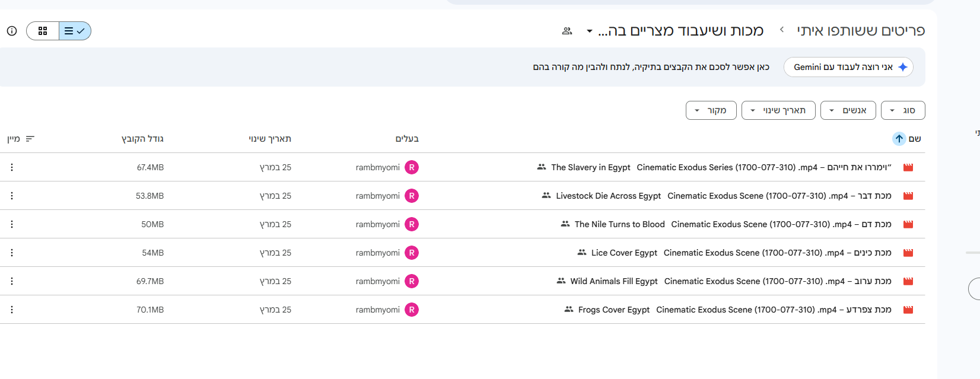Open the אנשים filter dropdown

[x=848, y=110]
